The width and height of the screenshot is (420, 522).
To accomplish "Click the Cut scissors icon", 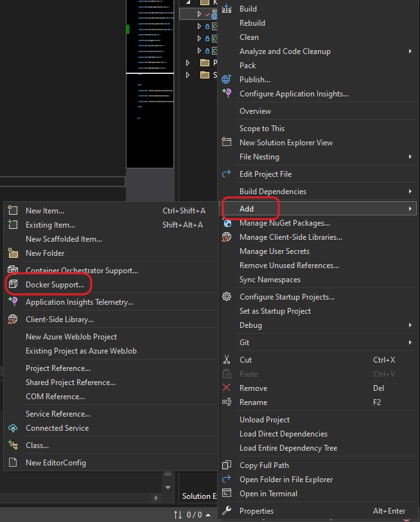I will point(226,360).
